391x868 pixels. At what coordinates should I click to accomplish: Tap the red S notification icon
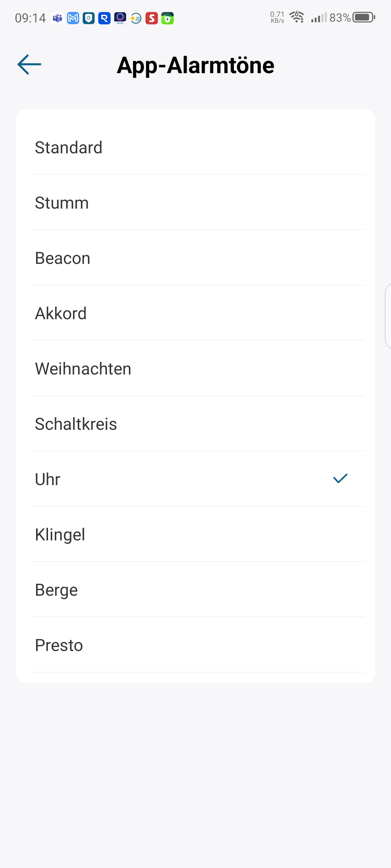[x=152, y=18]
